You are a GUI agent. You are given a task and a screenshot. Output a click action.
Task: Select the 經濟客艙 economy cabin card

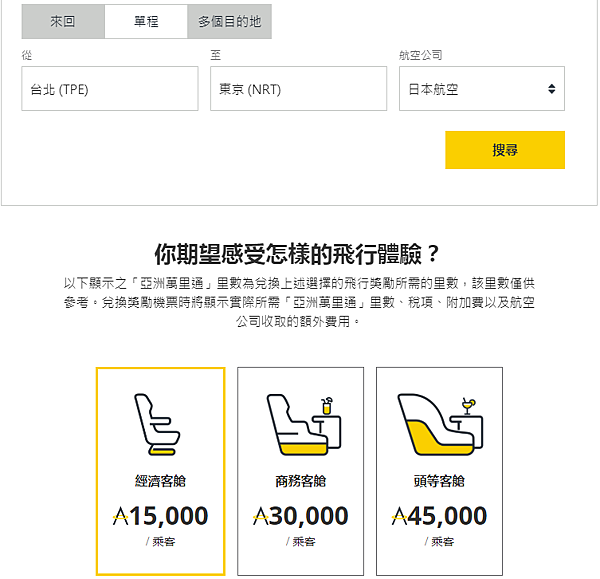(160, 471)
